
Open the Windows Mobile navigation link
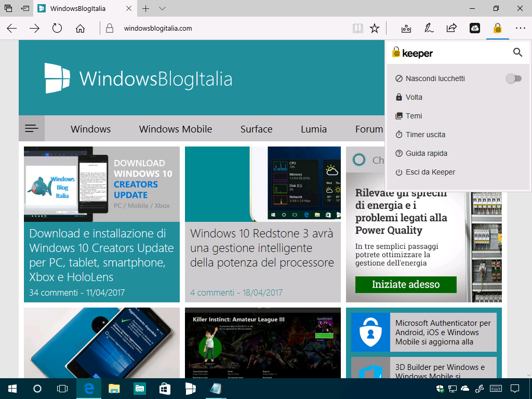click(176, 129)
